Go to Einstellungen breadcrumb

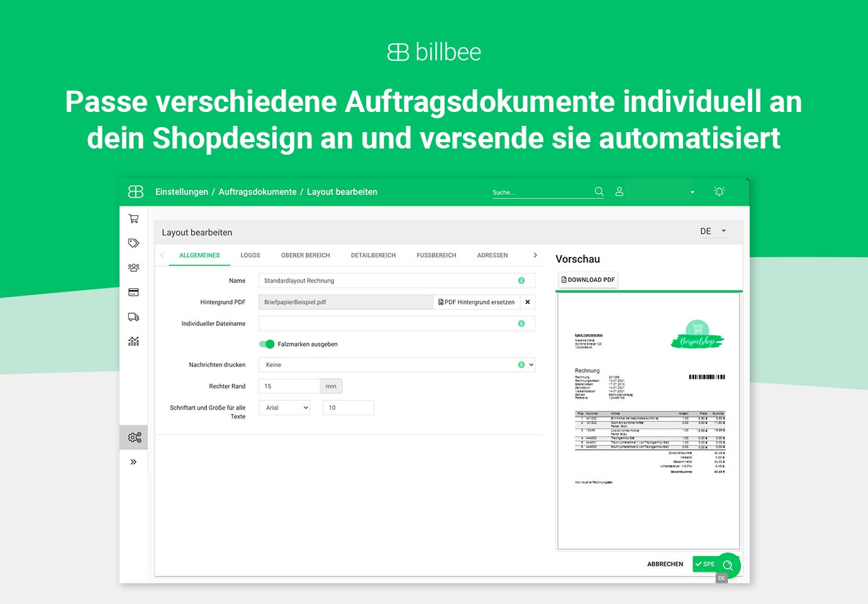click(182, 192)
